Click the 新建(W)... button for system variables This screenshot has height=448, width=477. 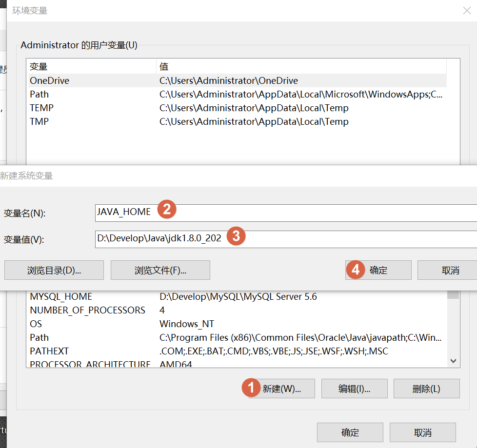281,389
